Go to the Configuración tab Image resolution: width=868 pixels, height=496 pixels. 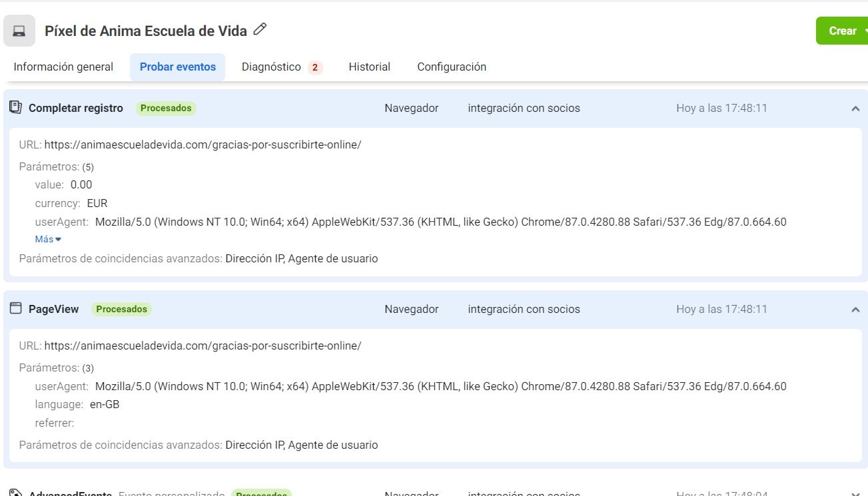point(452,67)
